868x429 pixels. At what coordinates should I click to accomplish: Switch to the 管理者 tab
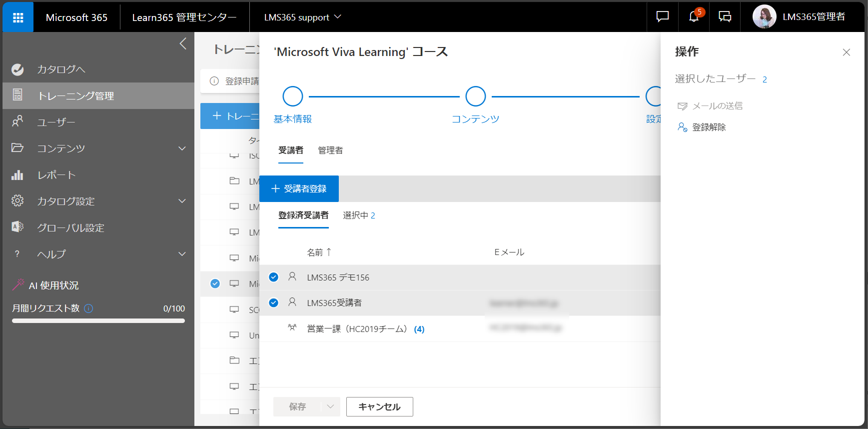point(330,150)
